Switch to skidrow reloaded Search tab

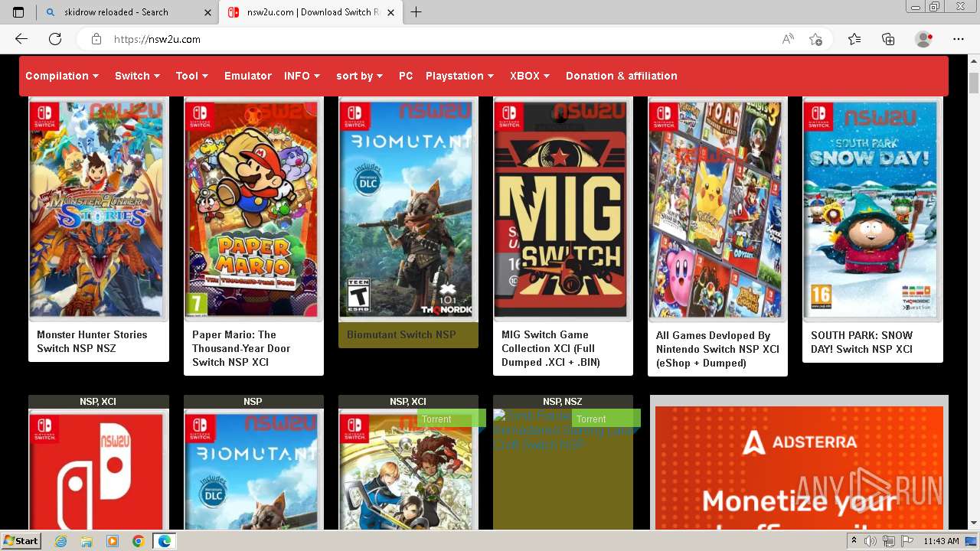tap(128, 12)
